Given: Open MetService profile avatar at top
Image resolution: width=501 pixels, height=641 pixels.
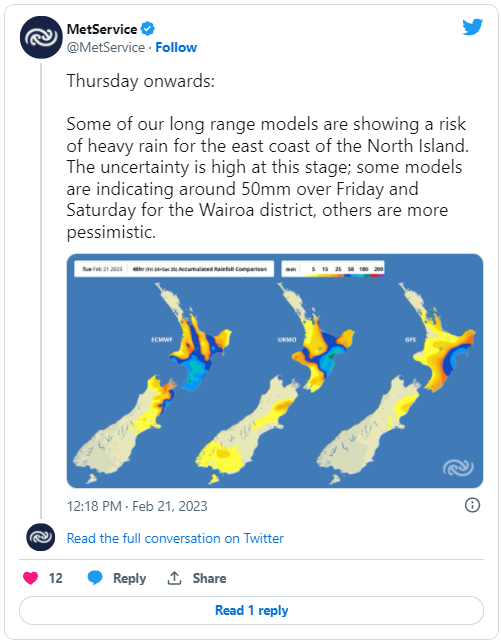Looking at the screenshot, I should click(x=41, y=37).
